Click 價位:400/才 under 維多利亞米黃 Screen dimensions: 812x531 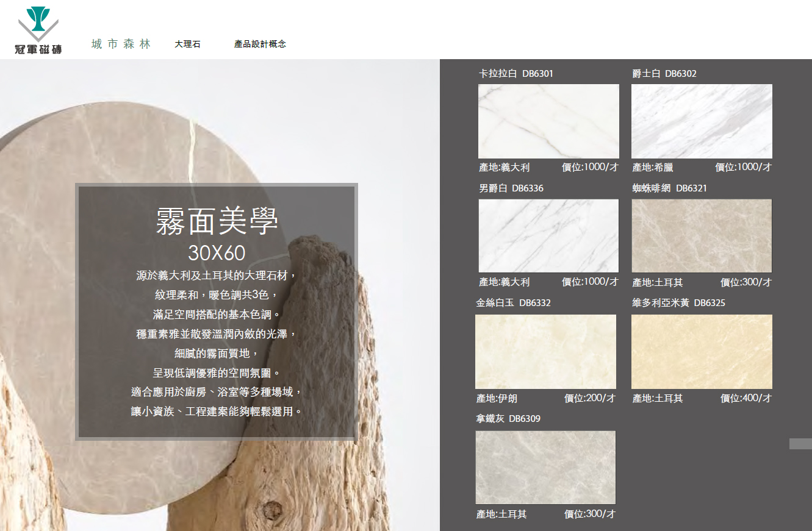click(746, 399)
